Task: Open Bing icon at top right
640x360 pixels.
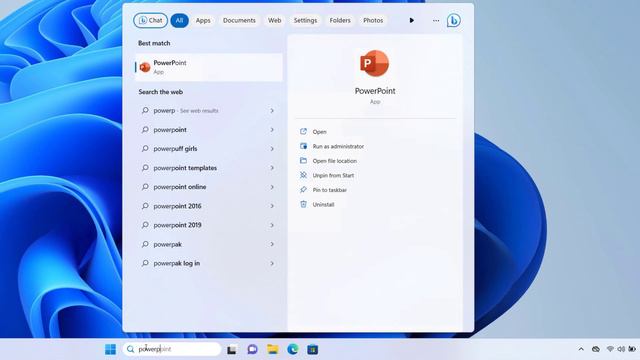Action: point(453,20)
